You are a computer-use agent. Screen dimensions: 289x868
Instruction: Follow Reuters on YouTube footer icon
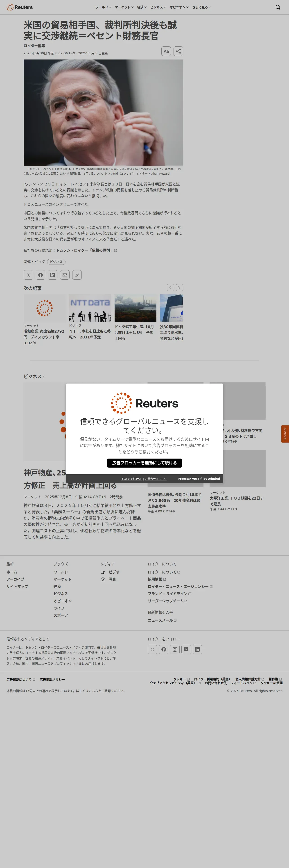pyautogui.click(x=186, y=649)
